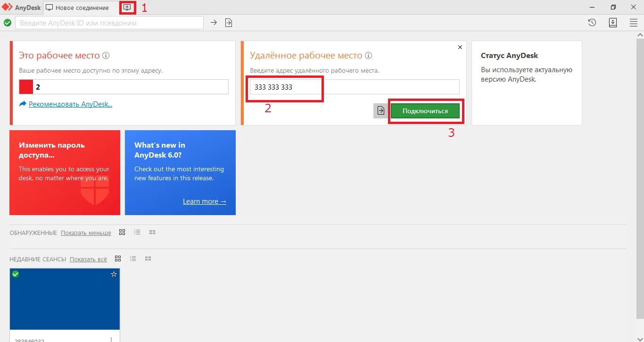Click the red avatar square beside ID 2
Screen dimensions: 644x342
coord(26,87)
